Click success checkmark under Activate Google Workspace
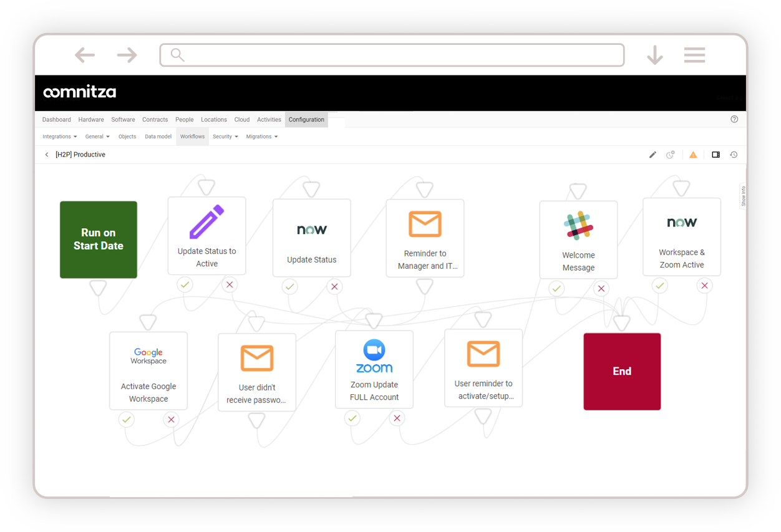 click(x=127, y=420)
